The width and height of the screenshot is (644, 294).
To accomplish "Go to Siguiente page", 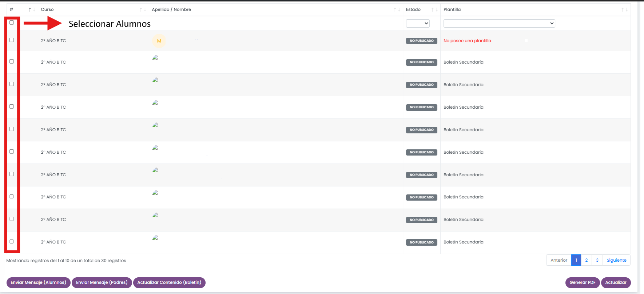I will 616,260.
